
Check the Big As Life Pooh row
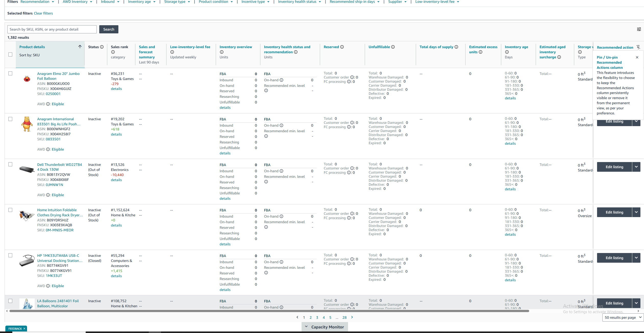click(x=10, y=119)
